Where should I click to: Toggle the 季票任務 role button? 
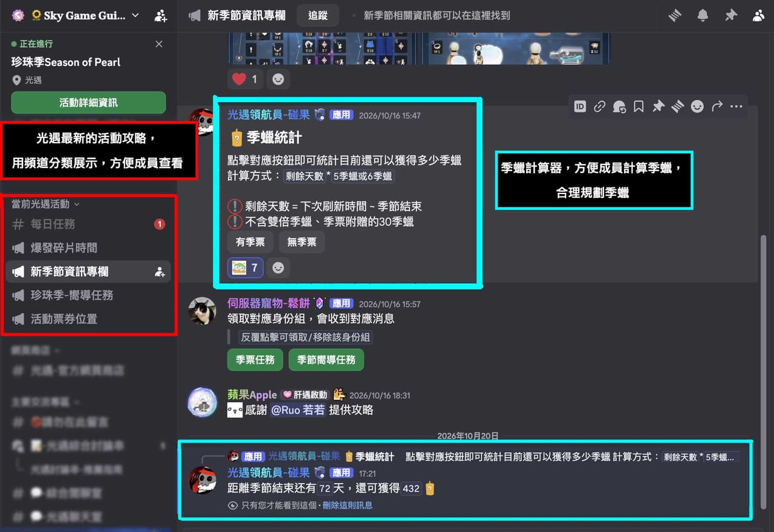tap(255, 360)
